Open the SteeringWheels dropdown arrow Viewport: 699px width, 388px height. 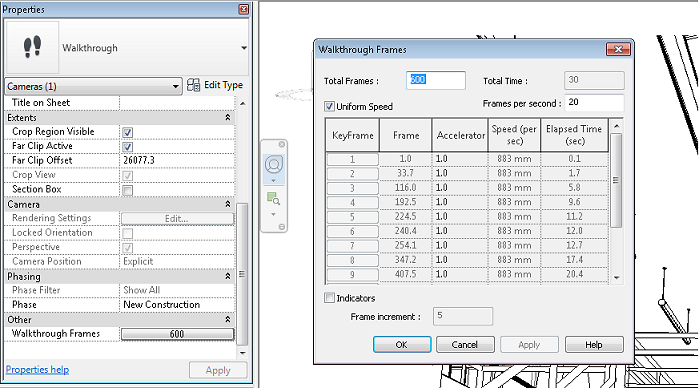pos(274,181)
